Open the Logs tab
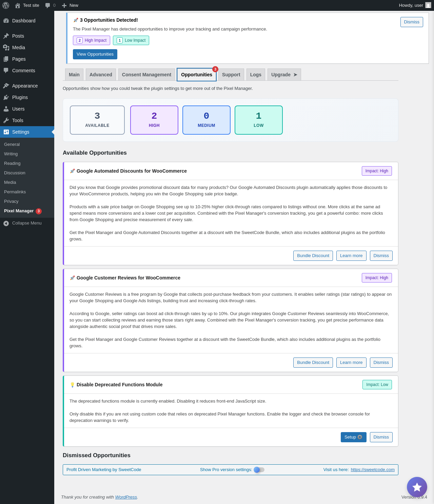Image resolution: width=434 pixels, height=504 pixels. [256, 75]
